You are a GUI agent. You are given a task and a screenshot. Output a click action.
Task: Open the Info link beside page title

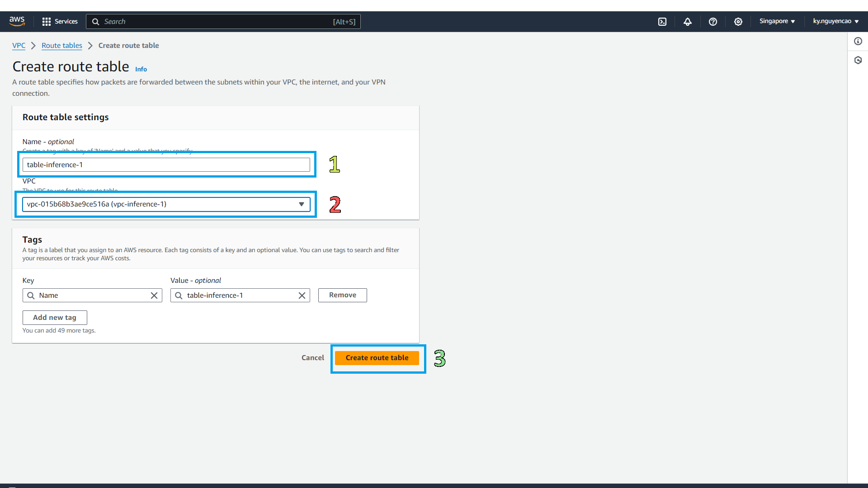coord(141,69)
